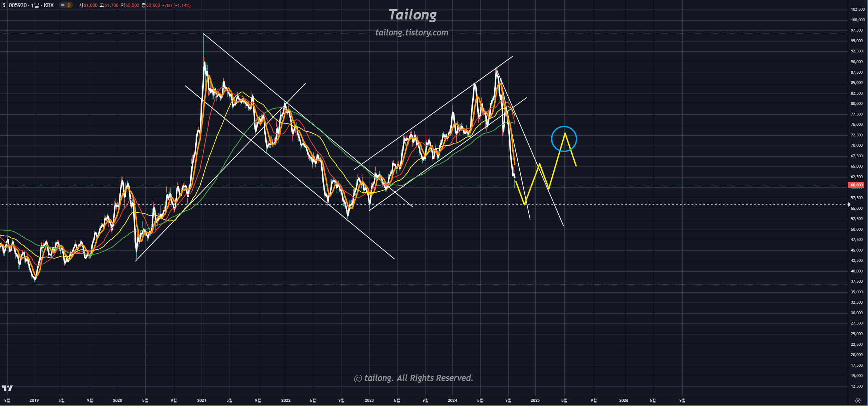Click the round S symbol logo
Image resolution: width=868 pixels, height=406 pixels.
point(4,5)
